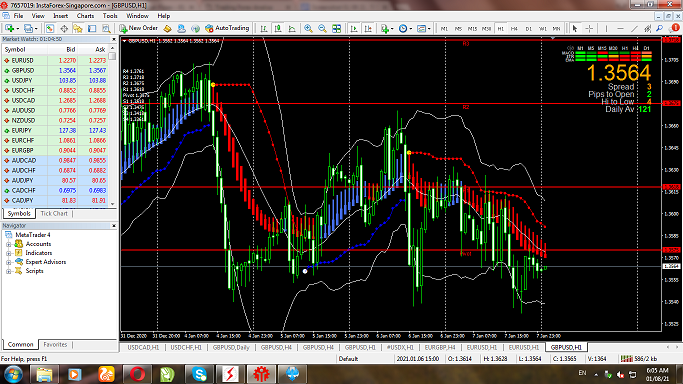Open the Strategy Tester icon

coord(106,28)
